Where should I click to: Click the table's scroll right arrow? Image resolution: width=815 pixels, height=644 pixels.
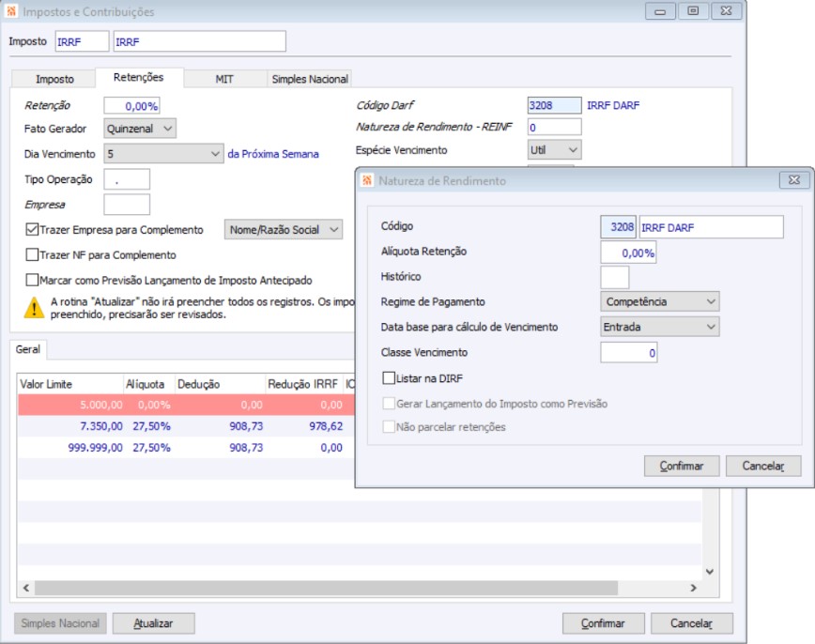click(693, 588)
